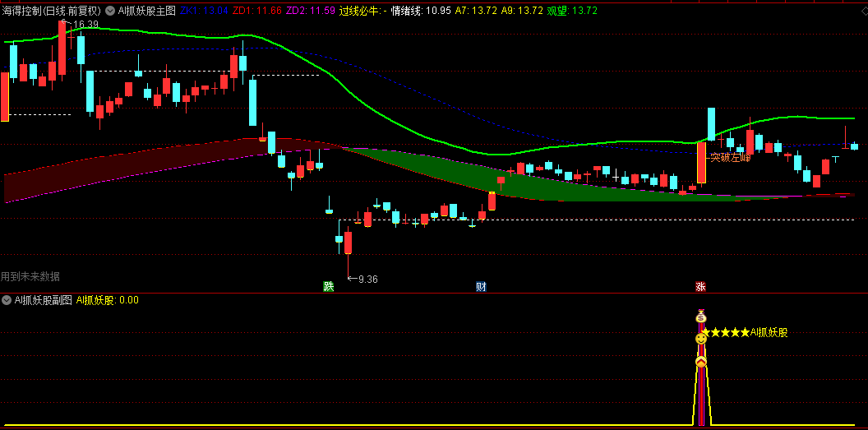Image resolution: width=868 pixels, height=430 pixels.
Task: Click the ZK1: 13.04 value
Action: pos(205,10)
